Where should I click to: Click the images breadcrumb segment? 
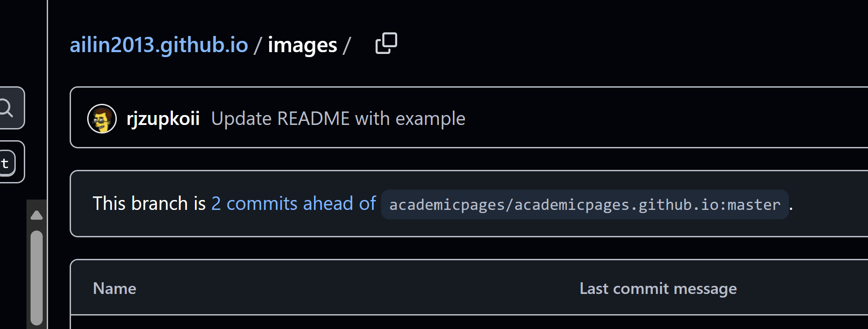pos(302,44)
